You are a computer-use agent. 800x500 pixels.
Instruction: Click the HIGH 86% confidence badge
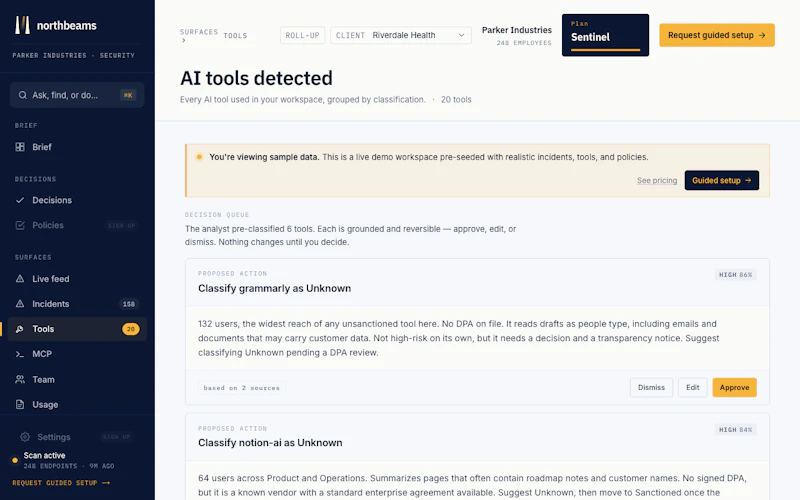735,274
